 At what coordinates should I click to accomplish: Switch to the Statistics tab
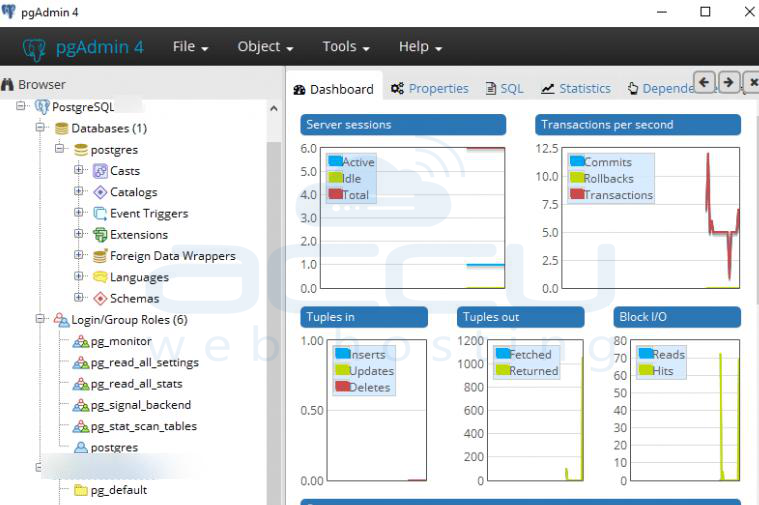(x=576, y=89)
